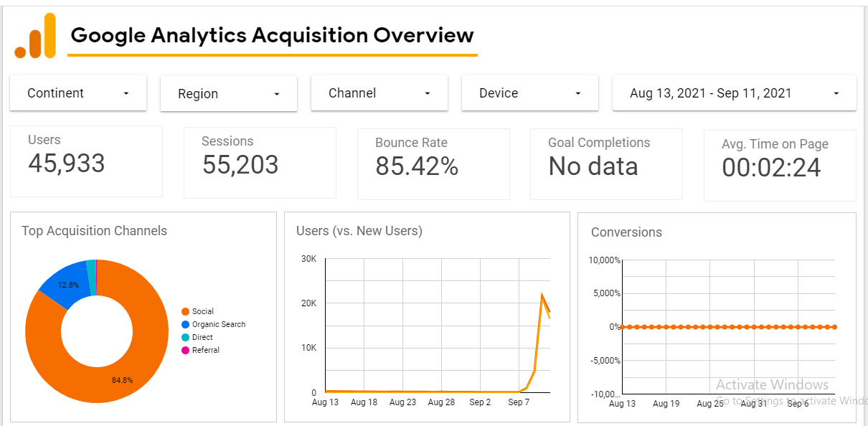Click the Top Acquisition Channels chart title
This screenshot has width=868, height=426.
94,231
